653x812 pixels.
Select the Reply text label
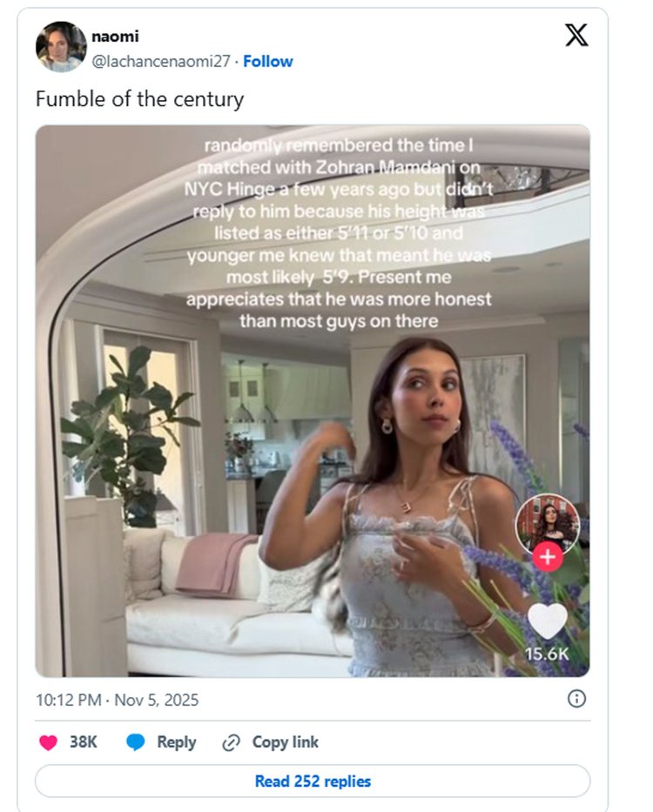coord(176,742)
